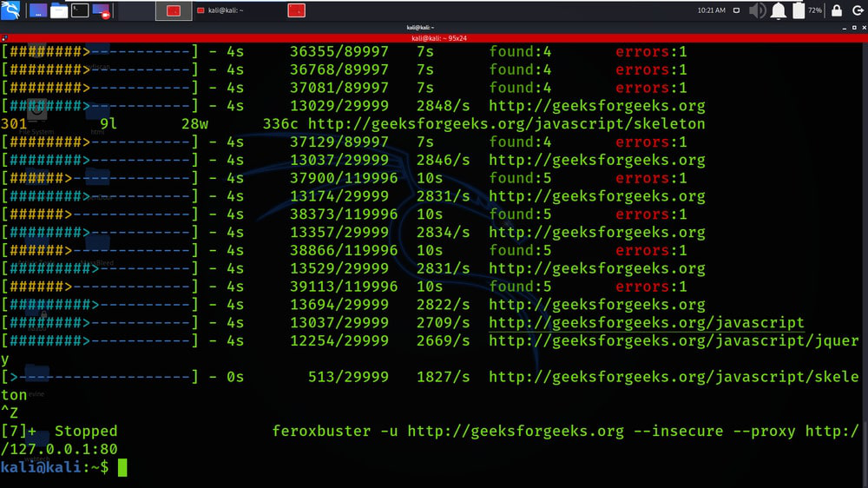Viewport: 868px width, 488px height.
Task: Click the progress bar in the 39113/119996 row
Action: [x=100, y=287]
